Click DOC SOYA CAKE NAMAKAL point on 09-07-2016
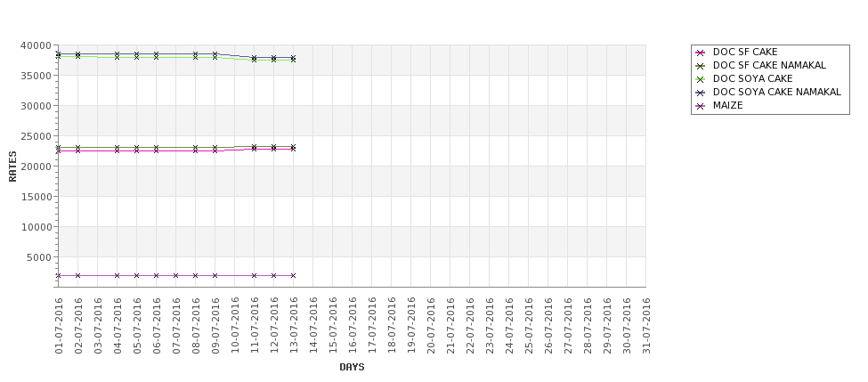 (x=215, y=54)
